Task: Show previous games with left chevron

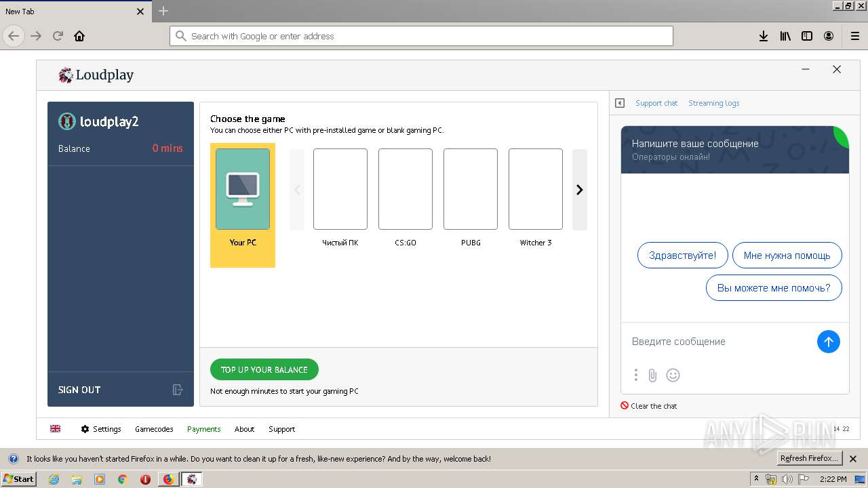Action: point(297,190)
